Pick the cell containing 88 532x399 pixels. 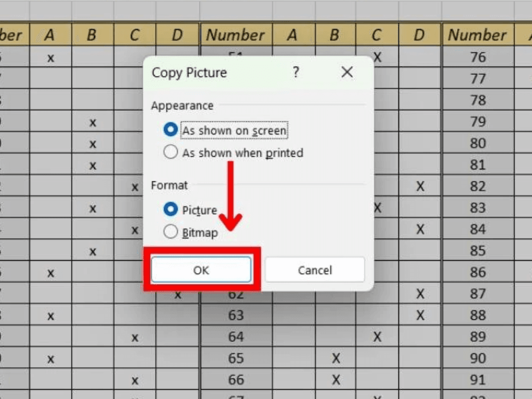tap(477, 315)
